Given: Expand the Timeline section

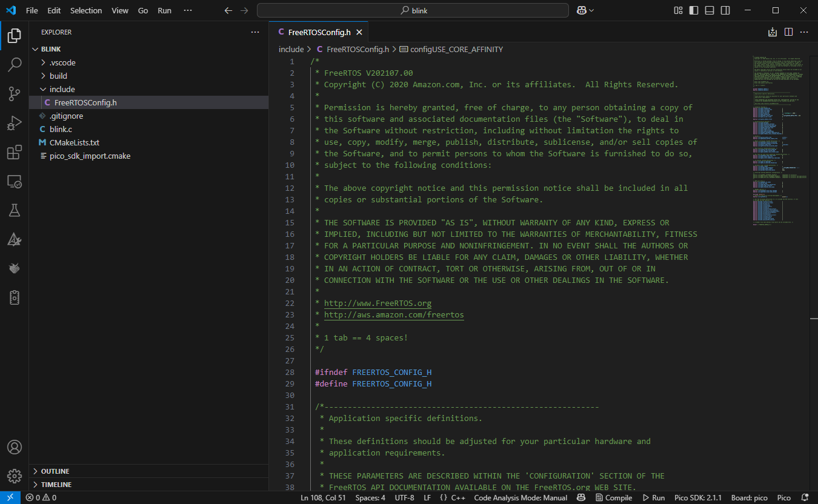Looking at the screenshot, I should (x=55, y=484).
